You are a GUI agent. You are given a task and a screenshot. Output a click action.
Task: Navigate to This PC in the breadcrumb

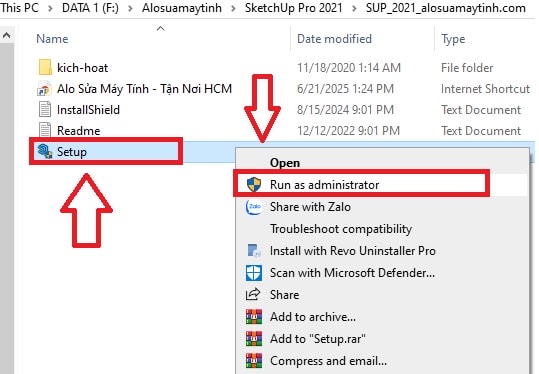[20, 8]
